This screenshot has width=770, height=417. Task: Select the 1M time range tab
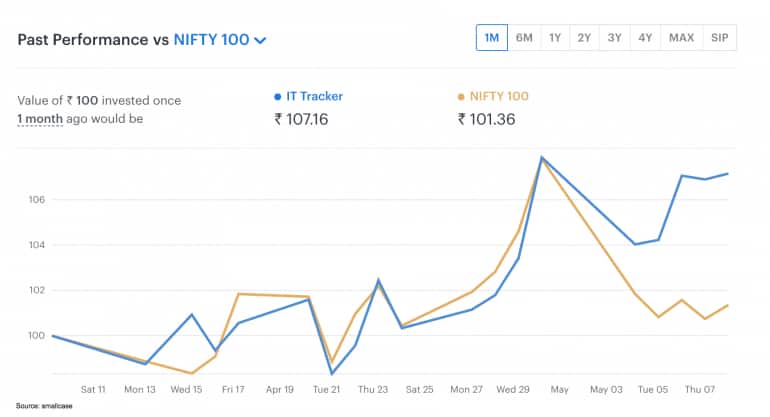point(492,38)
